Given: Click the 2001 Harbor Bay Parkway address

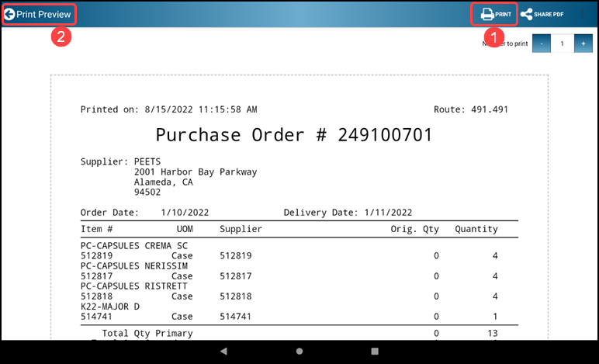Looking at the screenshot, I should (196, 172).
